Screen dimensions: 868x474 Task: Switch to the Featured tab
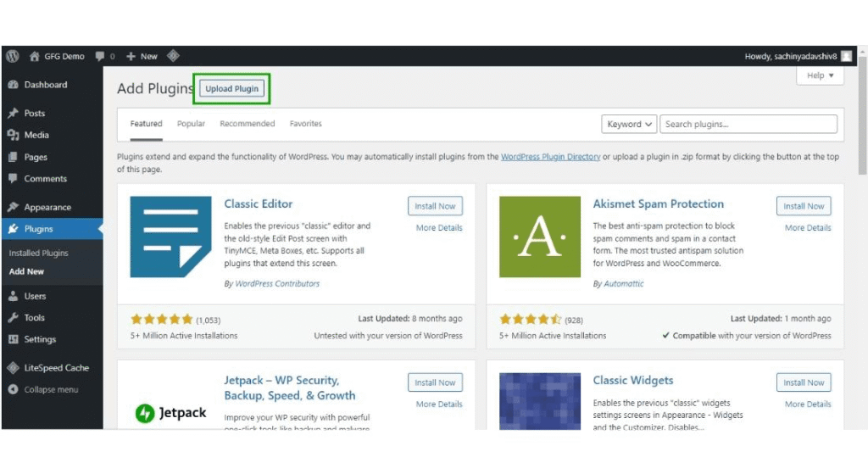click(146, 124)
